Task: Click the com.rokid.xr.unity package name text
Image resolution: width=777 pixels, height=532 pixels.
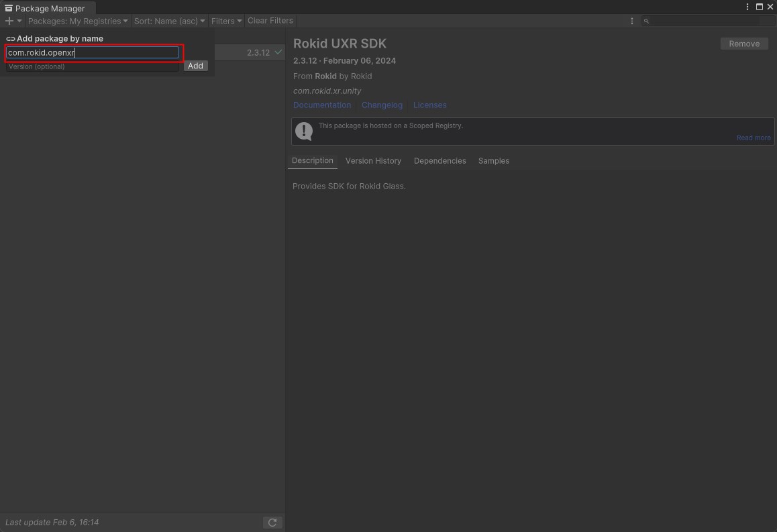Action: coord(327,91)
